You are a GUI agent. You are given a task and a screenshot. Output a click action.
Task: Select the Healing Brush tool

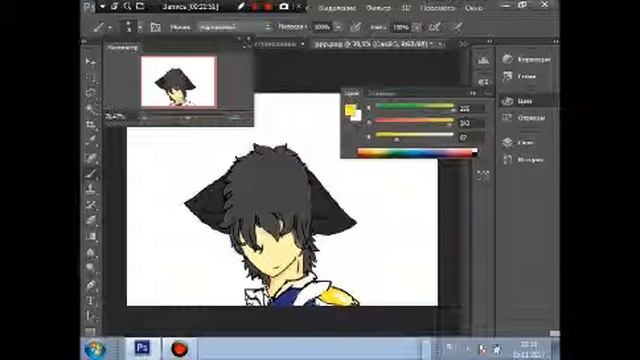[91, 158]
